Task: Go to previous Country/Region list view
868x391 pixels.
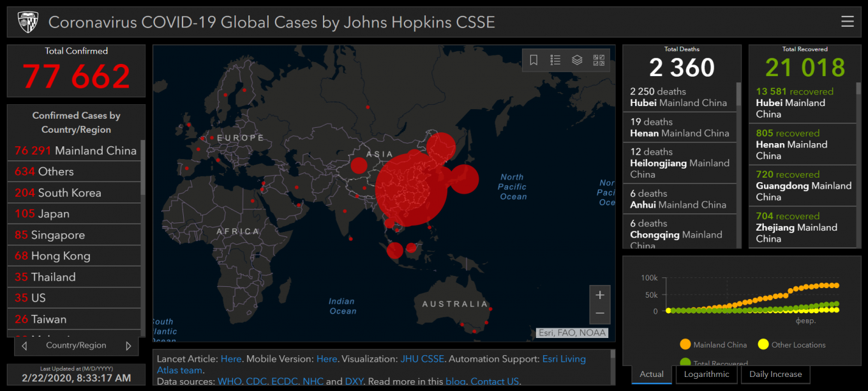Action: point(24,346)
